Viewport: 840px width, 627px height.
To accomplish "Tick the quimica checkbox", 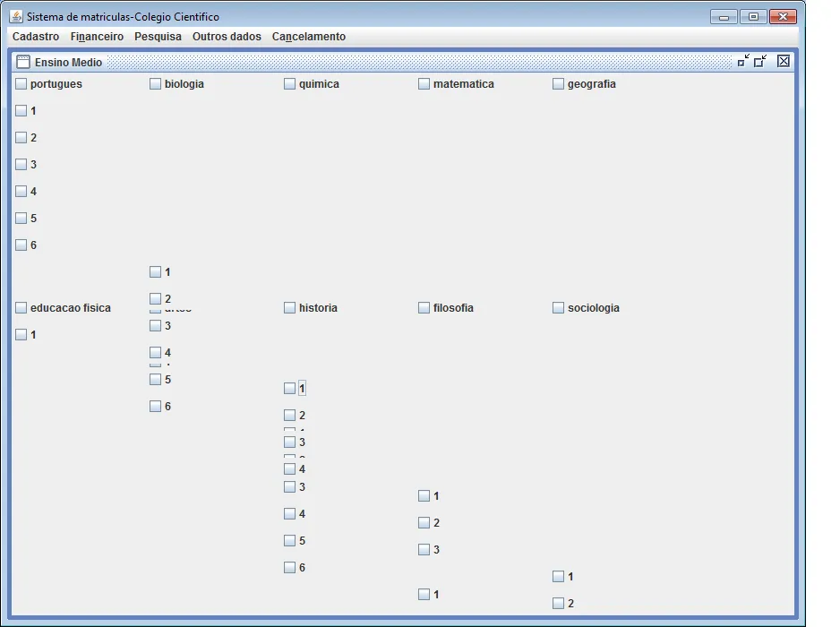I will 290,83.
